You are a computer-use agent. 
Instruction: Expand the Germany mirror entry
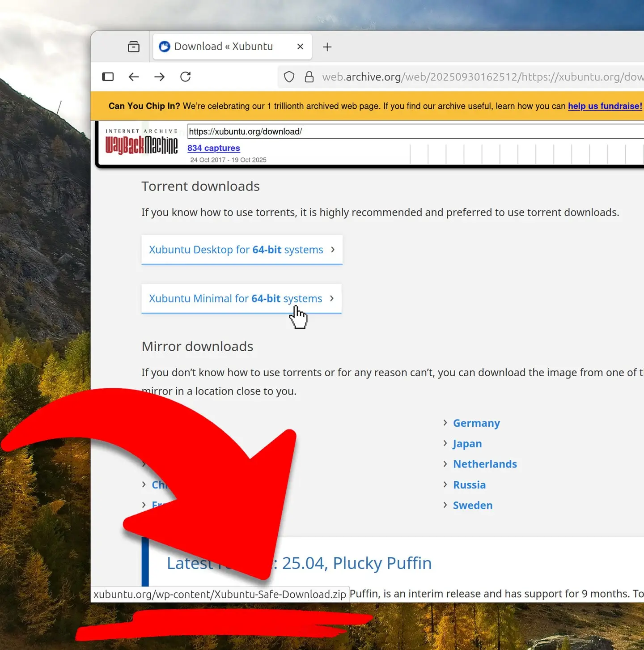pyautogui.click(x=476, y=423)
